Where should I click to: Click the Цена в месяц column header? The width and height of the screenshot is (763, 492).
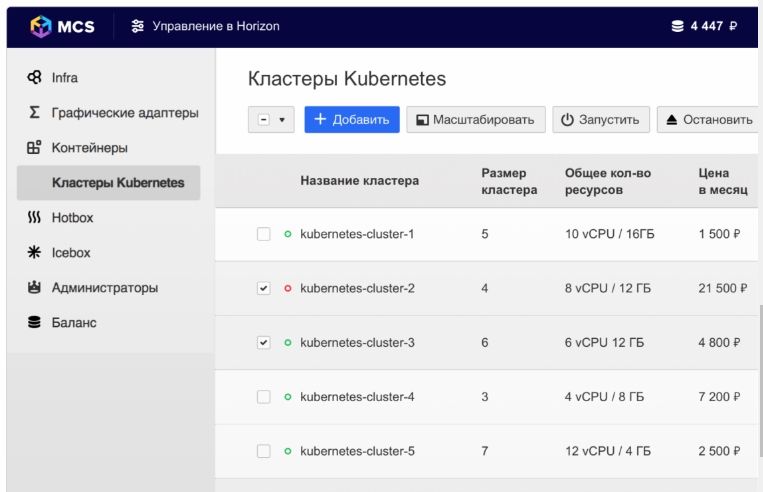pyautogui.click(x=723, y=181)
